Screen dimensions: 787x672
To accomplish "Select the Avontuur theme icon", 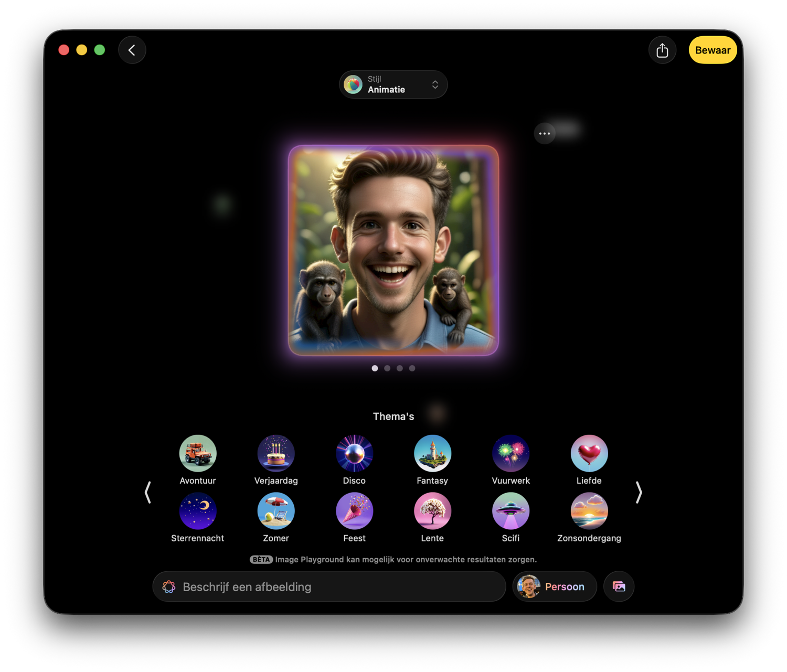I will [198, 453].
